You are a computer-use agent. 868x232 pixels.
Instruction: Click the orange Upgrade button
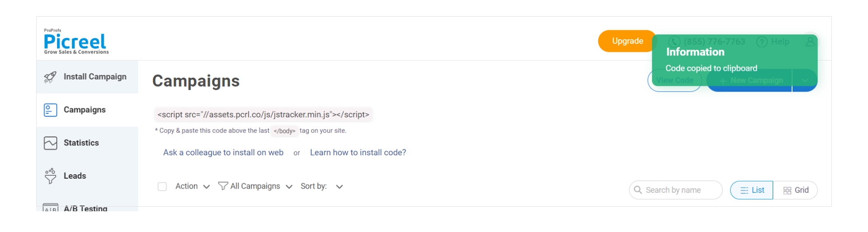tap(627, 41)
